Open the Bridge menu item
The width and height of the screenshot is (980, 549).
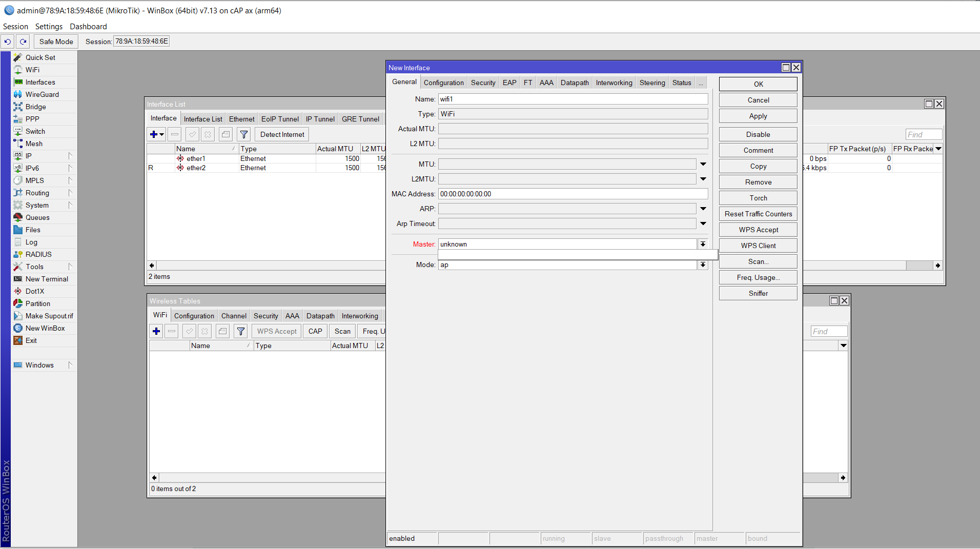(x=35, y=107)
